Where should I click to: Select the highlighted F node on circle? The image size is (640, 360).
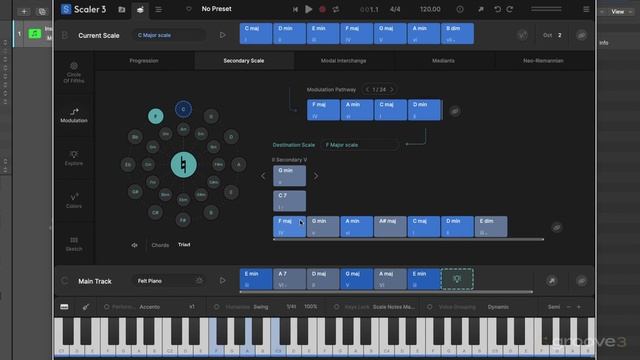[x=156, y=116]
